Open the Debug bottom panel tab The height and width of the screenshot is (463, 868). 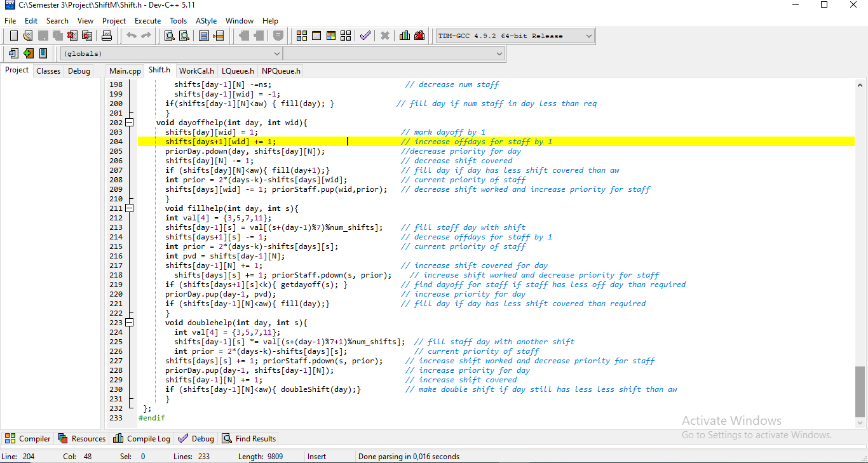click(x=196, y=439)
